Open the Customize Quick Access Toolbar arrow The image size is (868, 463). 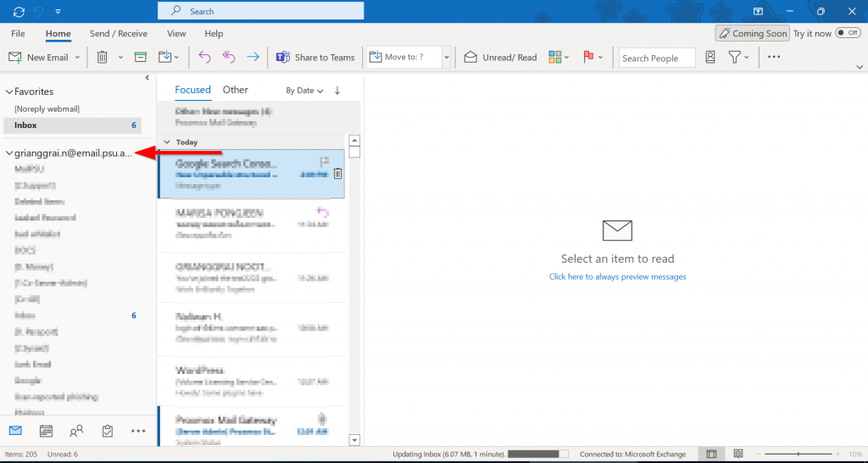(x=58, y=11)
